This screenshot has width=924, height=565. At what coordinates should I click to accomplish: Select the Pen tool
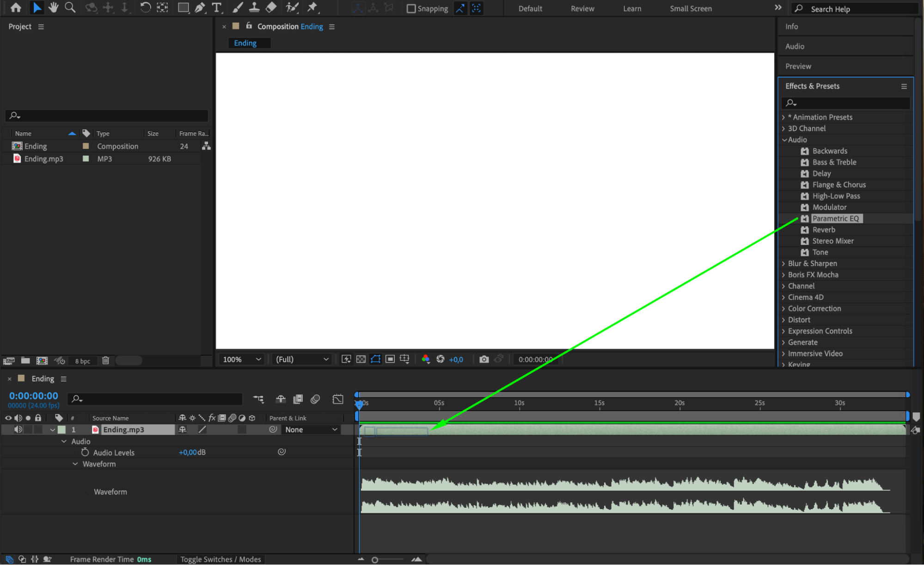200,7
